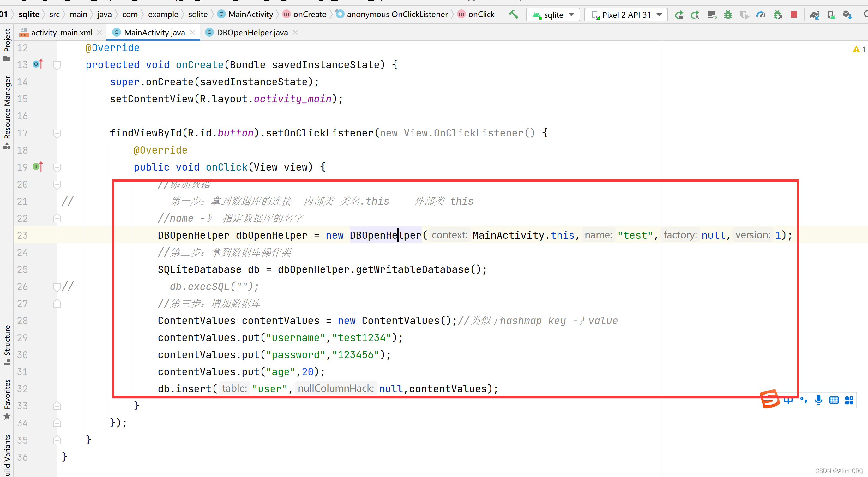The image size is (868, 477).
Task: Open the Resource Manager tool window
Action: [7, 112]
